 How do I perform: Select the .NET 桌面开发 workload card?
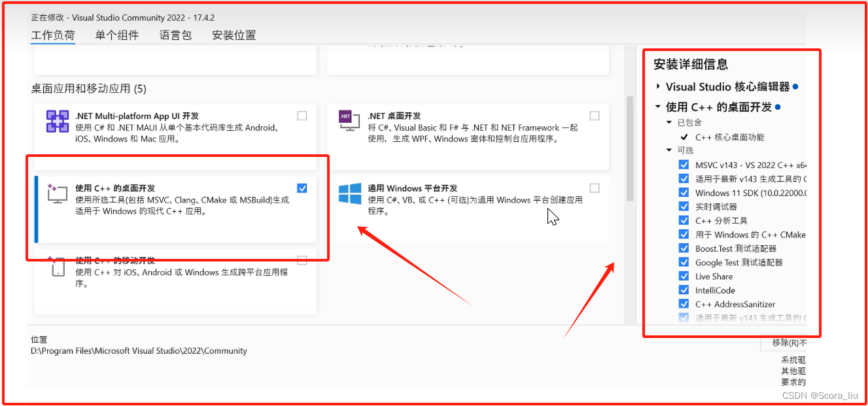click(x=468, y=137)
